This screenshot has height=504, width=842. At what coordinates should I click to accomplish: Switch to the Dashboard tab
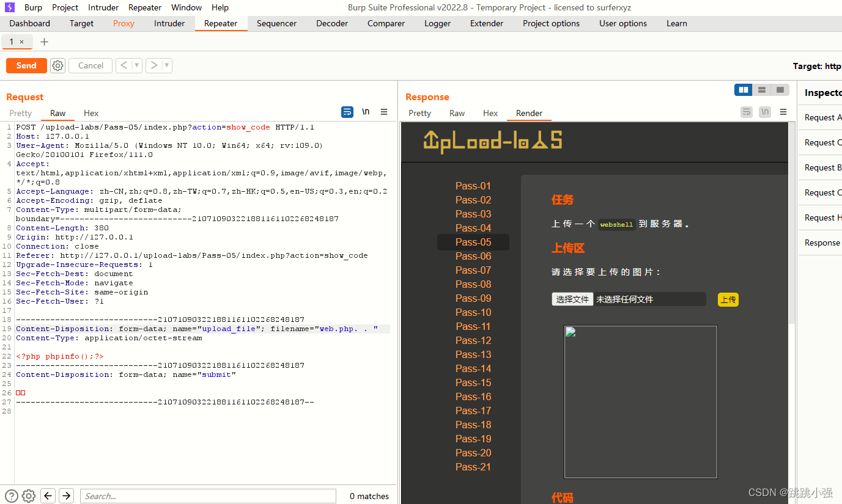pyautogui.click(x=30, y=23)
